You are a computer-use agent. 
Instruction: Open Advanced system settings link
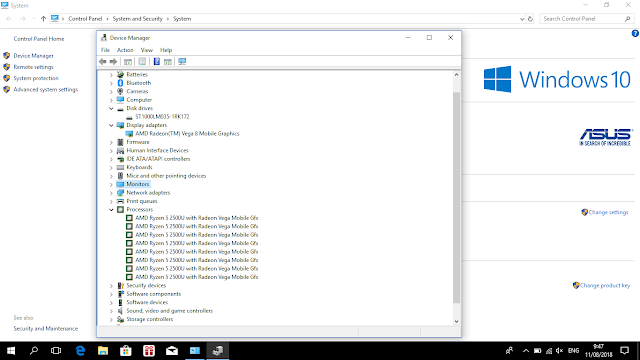(x=46, y=89)
